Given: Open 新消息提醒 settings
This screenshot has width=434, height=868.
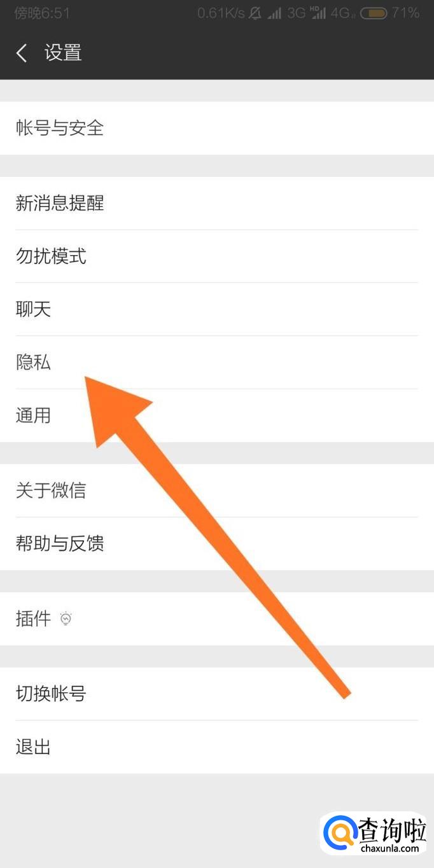Looking at the screenshot, I should (217, 203).
